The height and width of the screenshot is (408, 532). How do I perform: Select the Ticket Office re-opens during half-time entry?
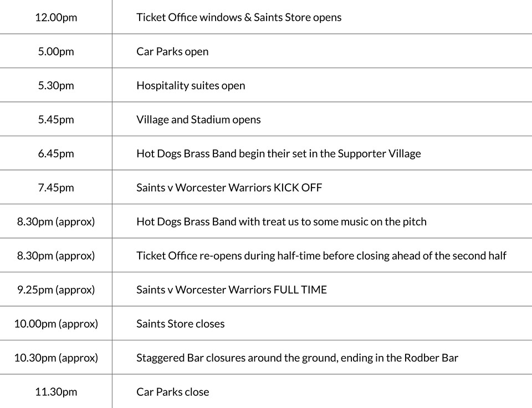(321, 256)
